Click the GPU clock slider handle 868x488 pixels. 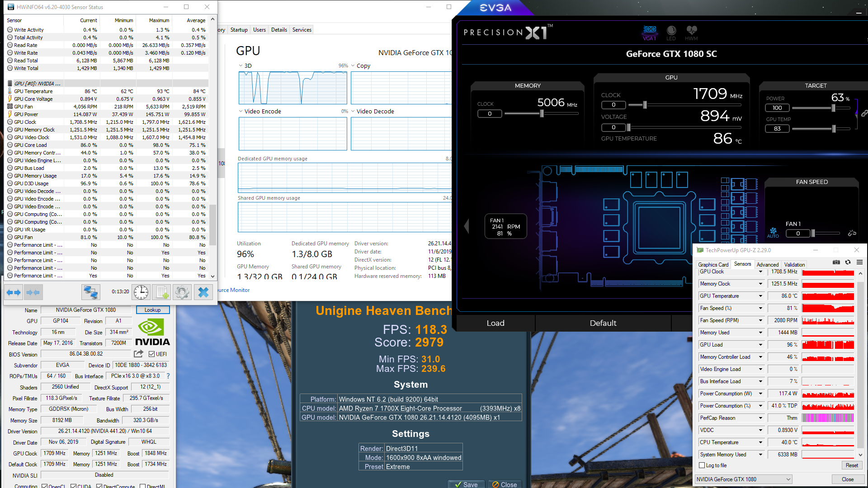click(x=645, y=105)
